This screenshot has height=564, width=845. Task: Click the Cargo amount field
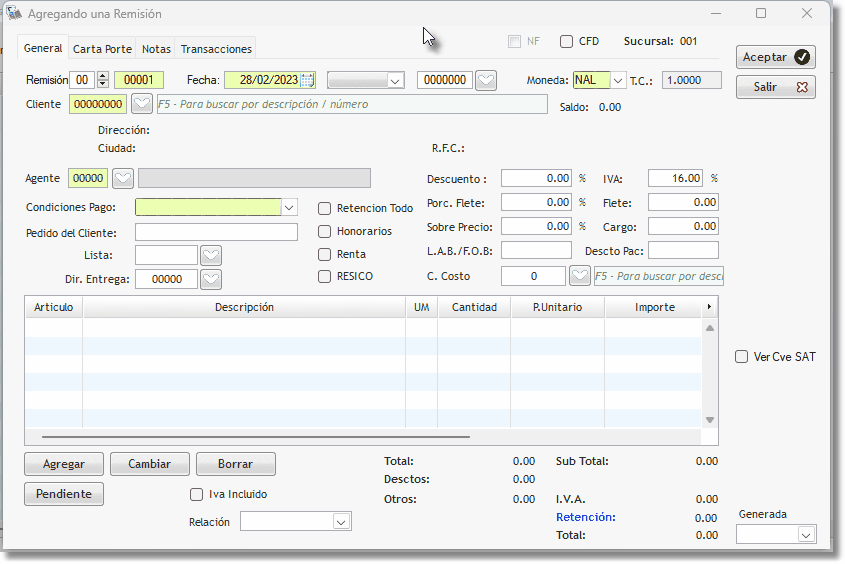(683, 226)
